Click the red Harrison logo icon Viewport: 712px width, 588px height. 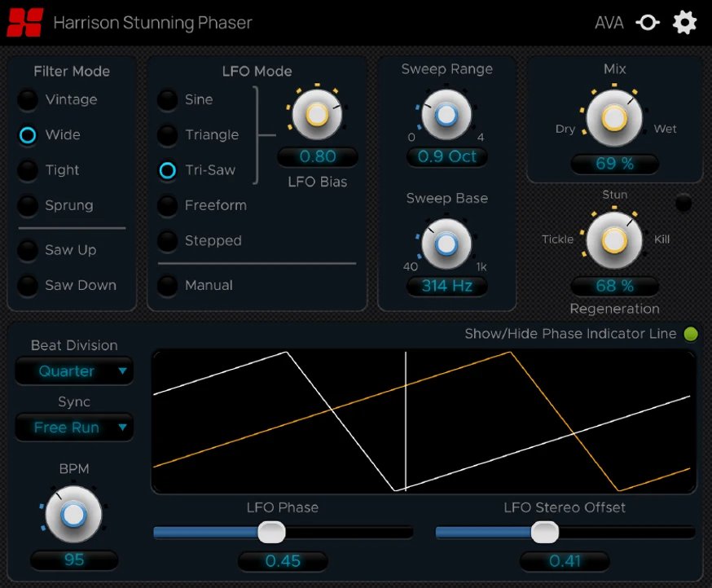(25, 22)
